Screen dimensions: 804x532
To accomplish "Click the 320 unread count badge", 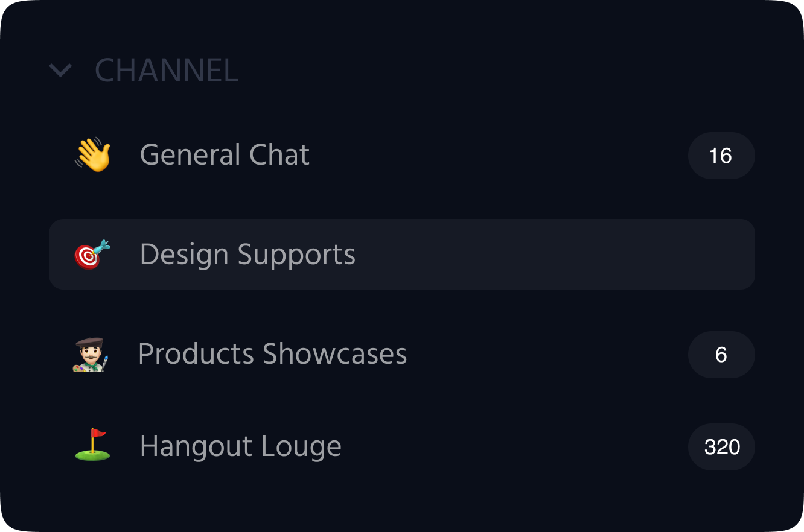I will point(721,447).
